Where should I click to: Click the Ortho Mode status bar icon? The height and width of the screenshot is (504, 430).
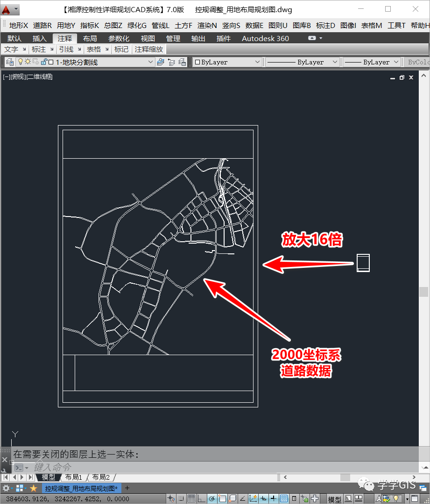(201, 498)
